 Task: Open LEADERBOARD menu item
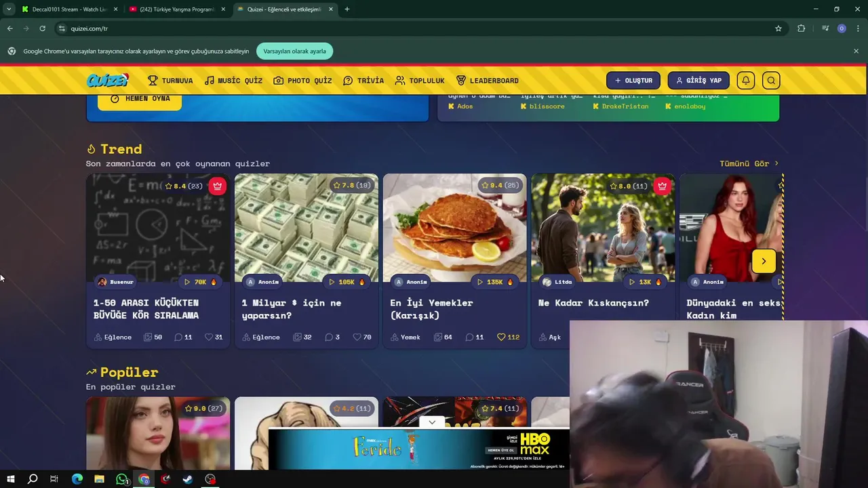tap(488, 81)
